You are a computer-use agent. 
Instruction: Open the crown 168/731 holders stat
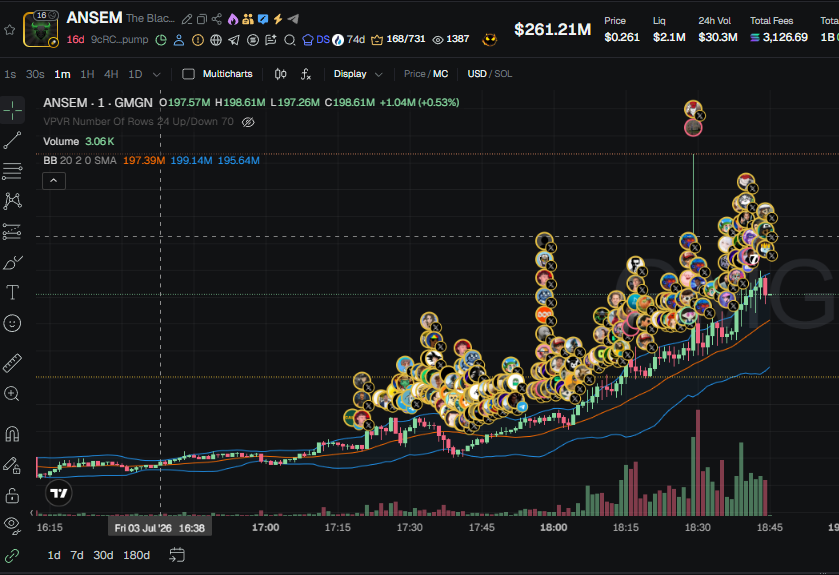[398, 40]
